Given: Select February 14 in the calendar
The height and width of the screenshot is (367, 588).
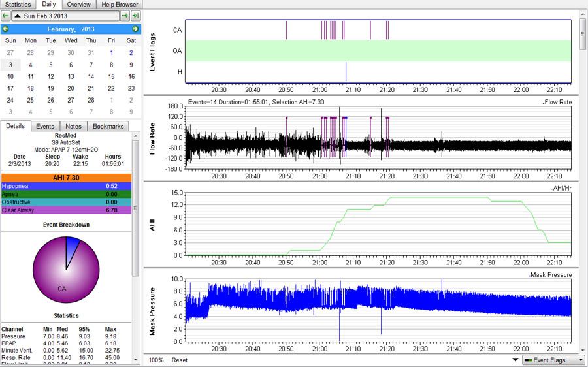Looking at the screenshot, I should (91, 76).
